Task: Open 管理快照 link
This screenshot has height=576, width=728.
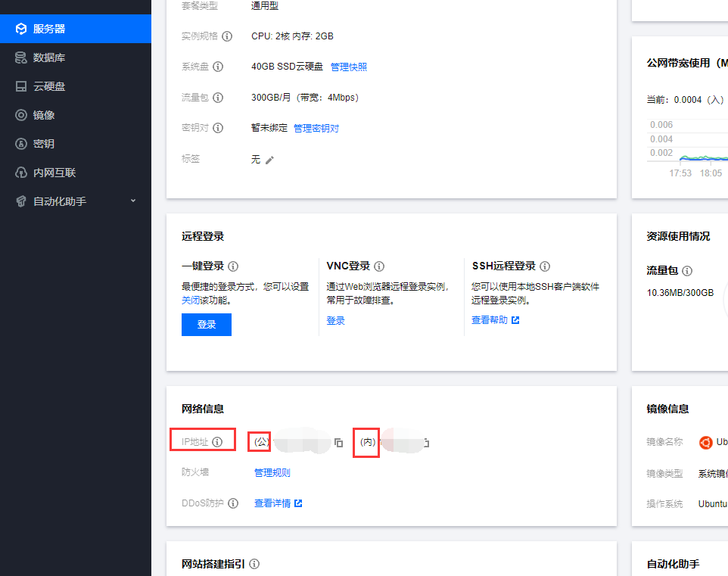Action: point(349,67)
